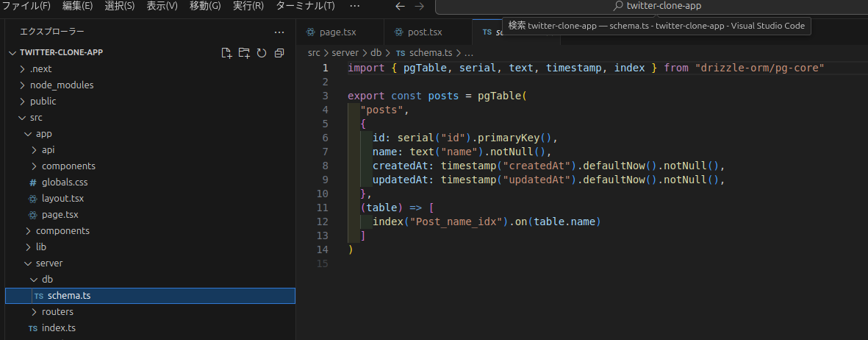Click primaryKey on the id line
This screenshot has height=340, width=868.
click(509, 138)
